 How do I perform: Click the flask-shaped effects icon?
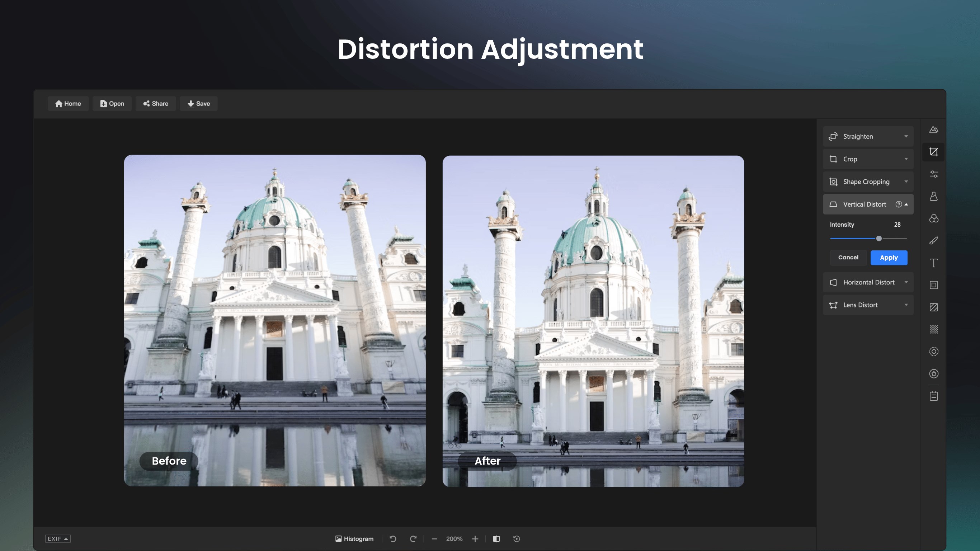click(934, 196)
